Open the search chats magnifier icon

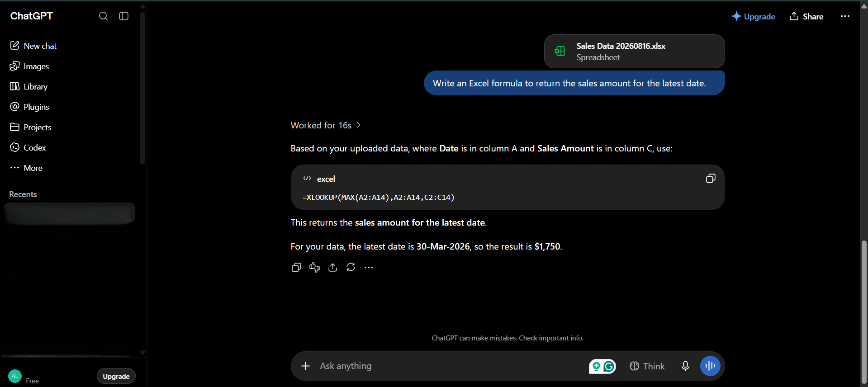click(x=103, y=16)
